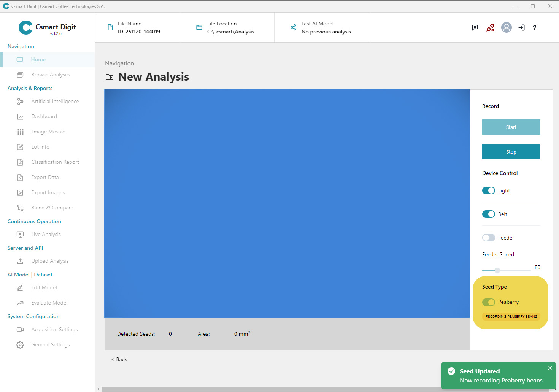The width and height of the screenshot is (559, 392).
Task: Go to Classification Report page
Action: 55,162
